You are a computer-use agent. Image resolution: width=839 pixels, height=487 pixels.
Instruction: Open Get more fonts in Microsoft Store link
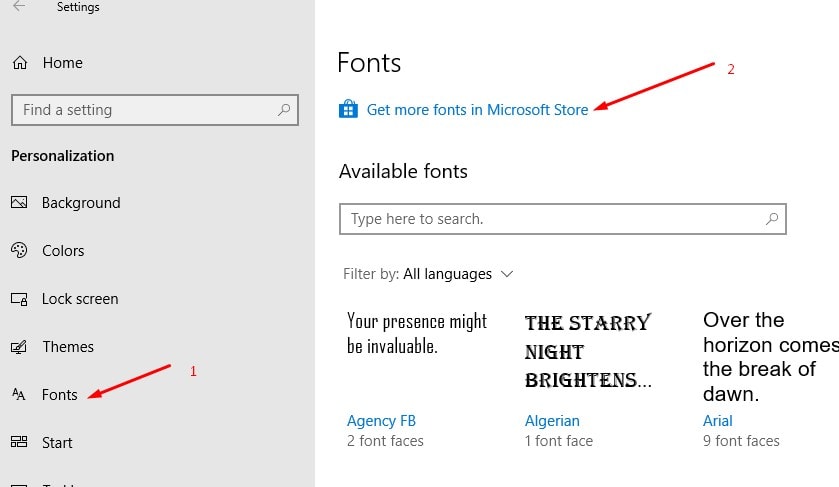click(x=477, y=110)
